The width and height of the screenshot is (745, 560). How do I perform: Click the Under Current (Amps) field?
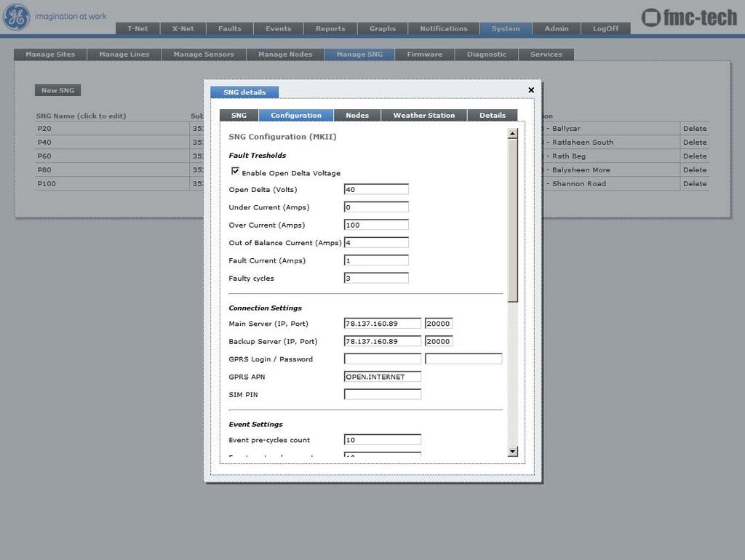(x=376, y=207)
